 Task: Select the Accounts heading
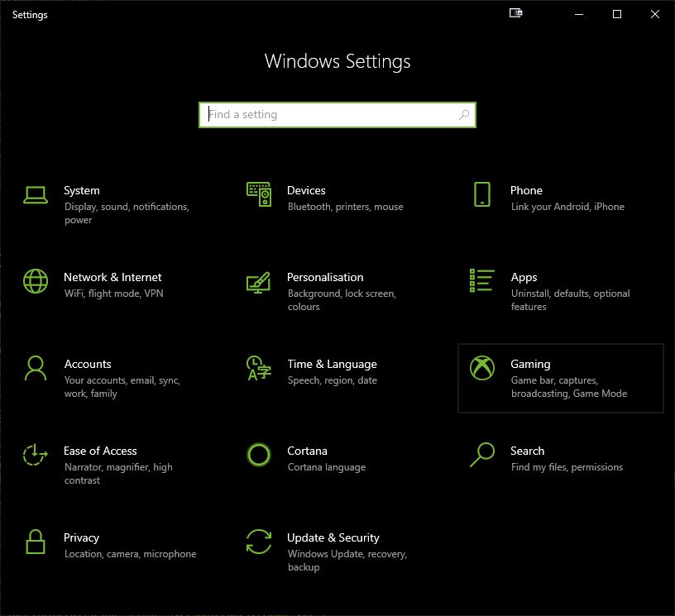click(x=88, y=365)
